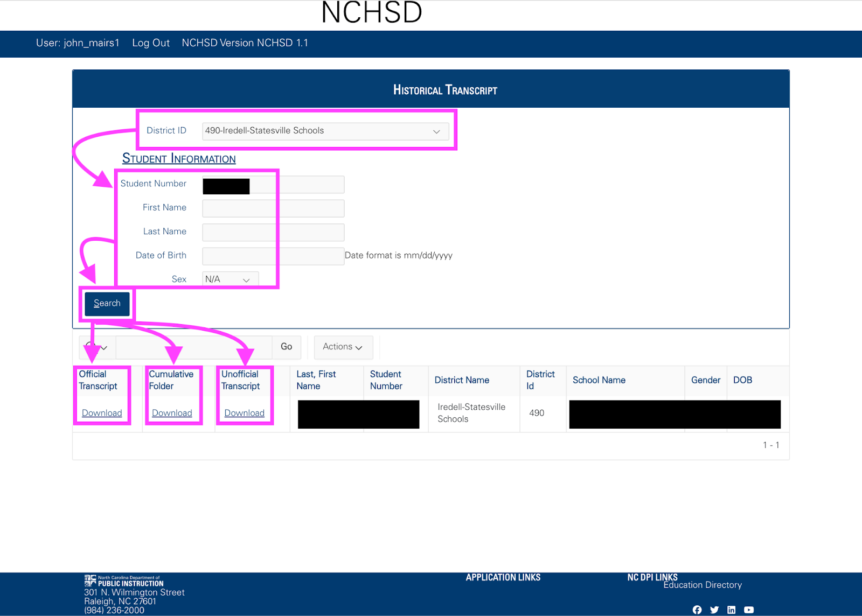Sort by the Last, First Name column header
The width and height of the screenshot is (862, 616).
pyautogui.click(x=316, y=380)
